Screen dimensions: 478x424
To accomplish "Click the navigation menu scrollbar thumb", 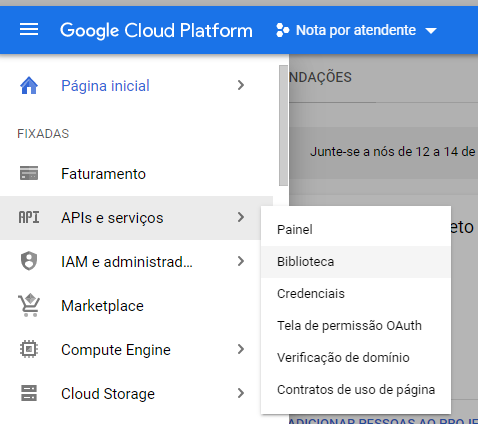I will 283,126.
